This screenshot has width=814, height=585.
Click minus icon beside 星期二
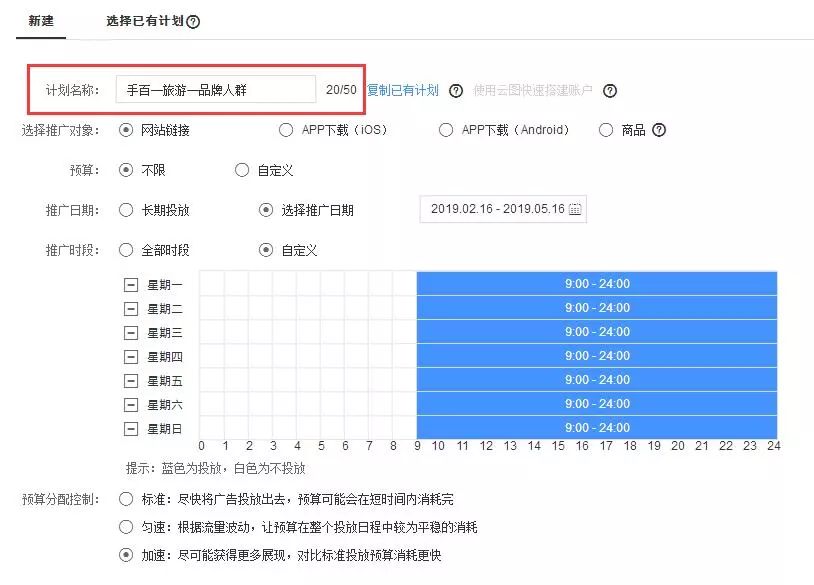tap(131, 309)
